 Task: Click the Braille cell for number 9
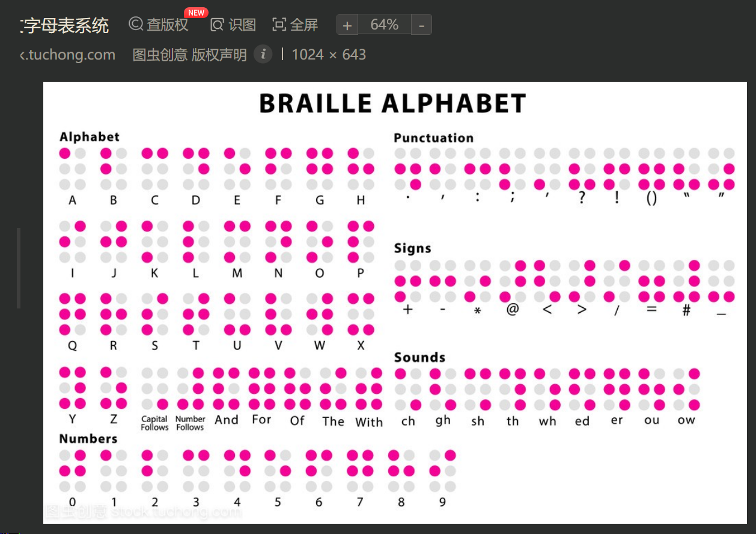(x=442, y=471)
